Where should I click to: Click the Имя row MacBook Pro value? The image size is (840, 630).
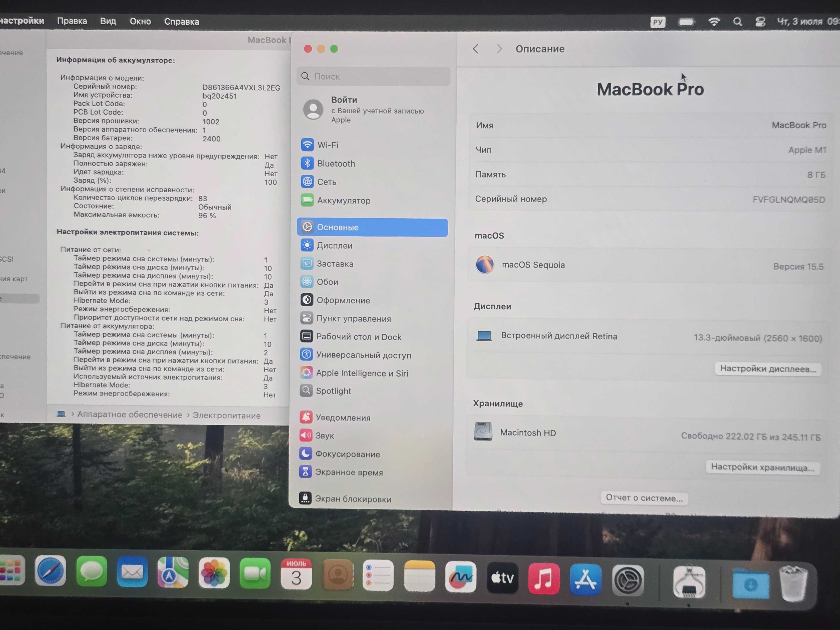799,125
